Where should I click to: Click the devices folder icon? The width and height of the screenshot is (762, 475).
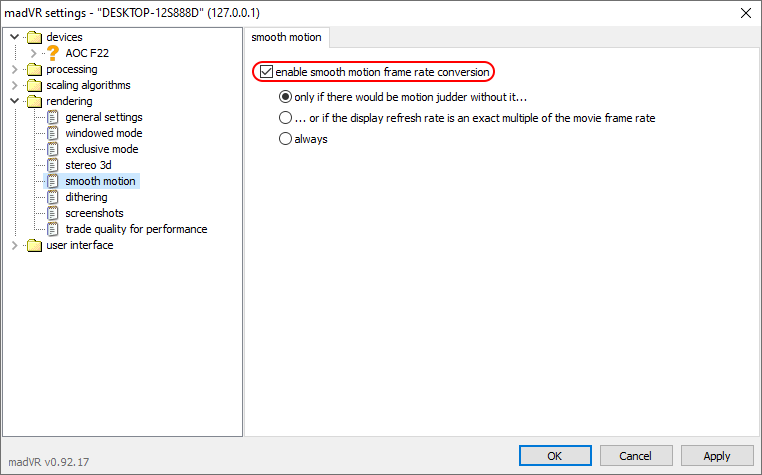tap(35, 37)
